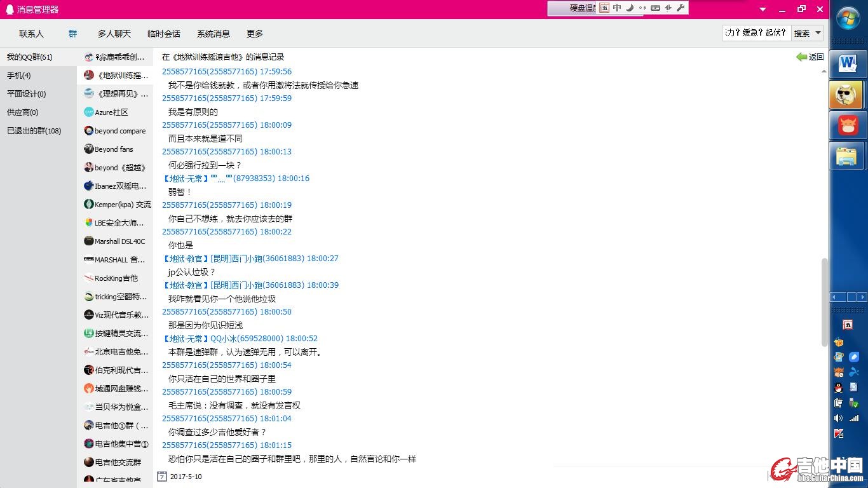Image resolution: width=868 pixels, height=488 pixels.
Task: Open MARSHALL 音 group avatar
Action: click(x=89, y=260)
